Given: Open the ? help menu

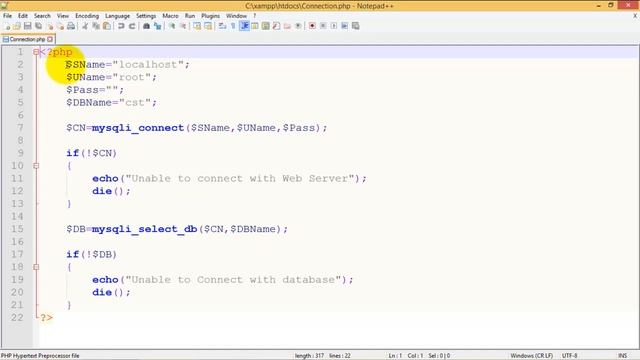Looking at the screenshot, I should point(255,16).
